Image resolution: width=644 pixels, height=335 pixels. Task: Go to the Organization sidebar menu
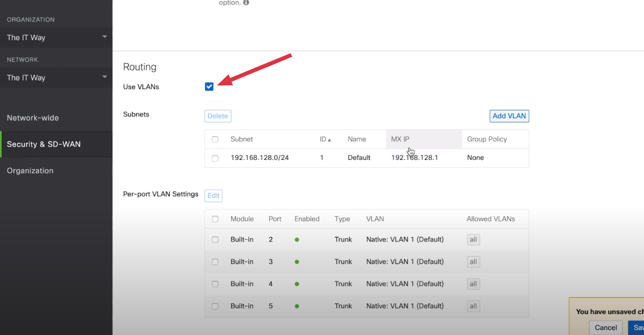tap(30, 171)
